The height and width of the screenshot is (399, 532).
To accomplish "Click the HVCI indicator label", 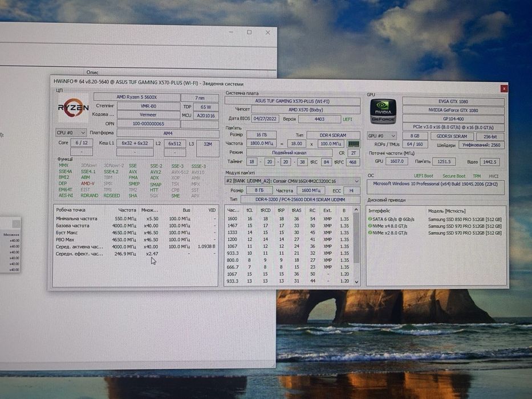I will coord(493,176).
